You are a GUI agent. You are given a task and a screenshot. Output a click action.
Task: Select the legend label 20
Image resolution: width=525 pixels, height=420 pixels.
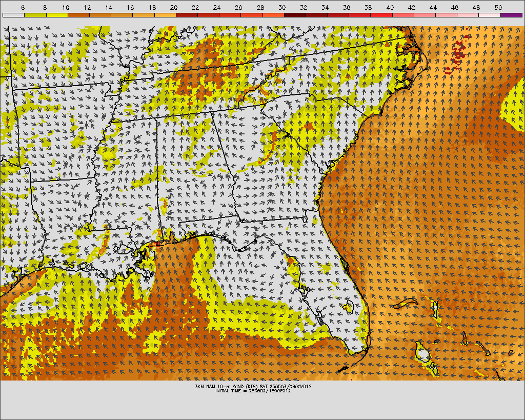[x=174, y=7]
